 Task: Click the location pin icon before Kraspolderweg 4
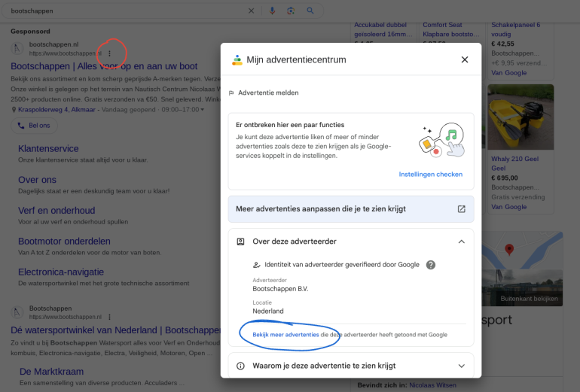[14, 110]
